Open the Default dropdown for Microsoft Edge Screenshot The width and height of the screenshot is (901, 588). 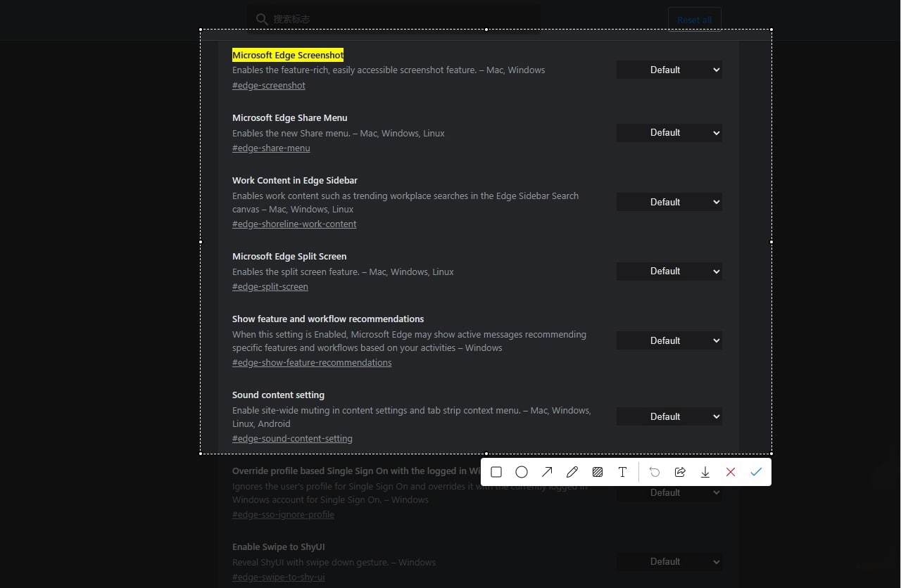point(669,70)
